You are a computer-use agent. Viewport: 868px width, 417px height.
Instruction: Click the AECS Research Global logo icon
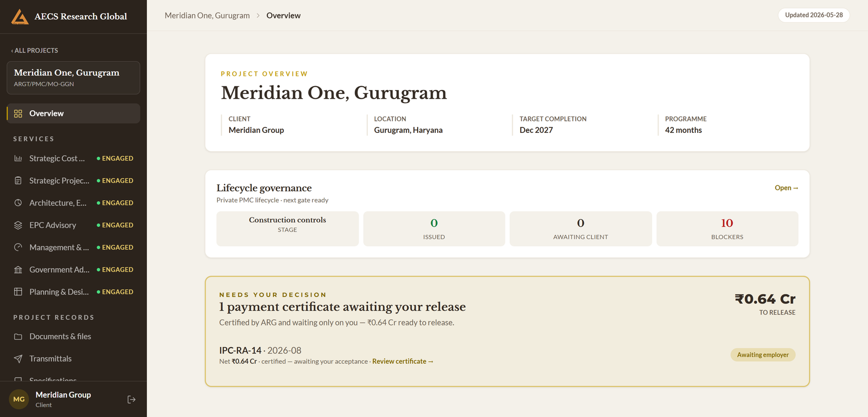20,17
